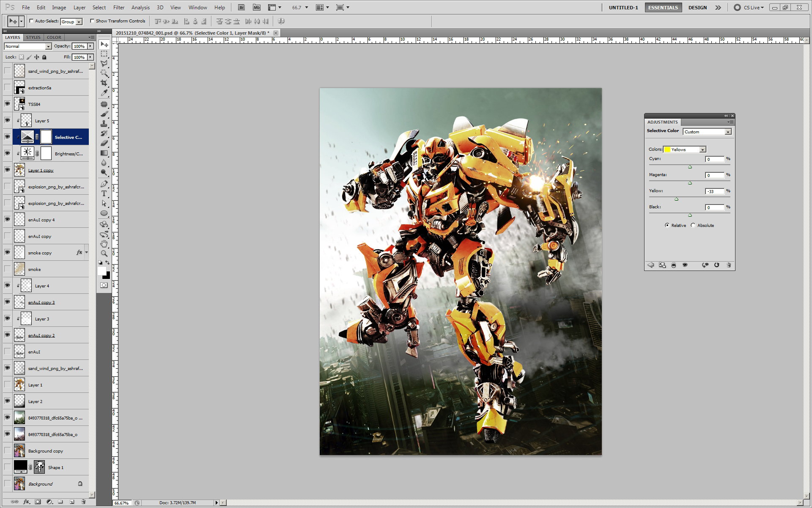Viewport: 812px width, 508px height.
Task: Click the Magenta percentage input field
Action: pyautogui.click(x=715, y=175)
